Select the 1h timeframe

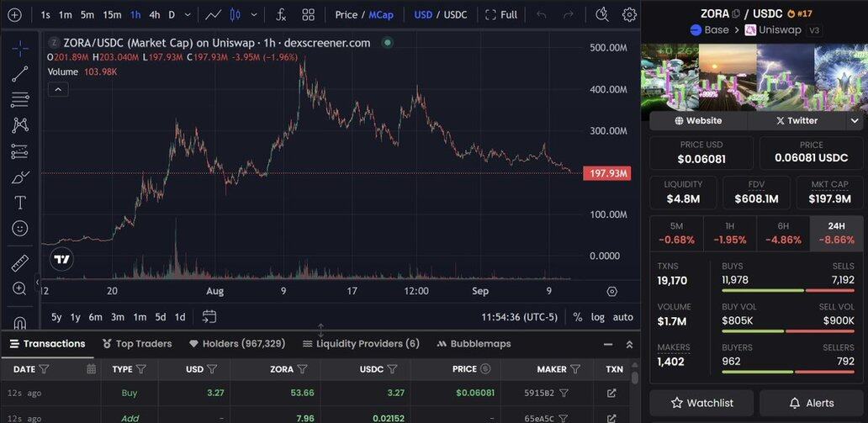135,15
